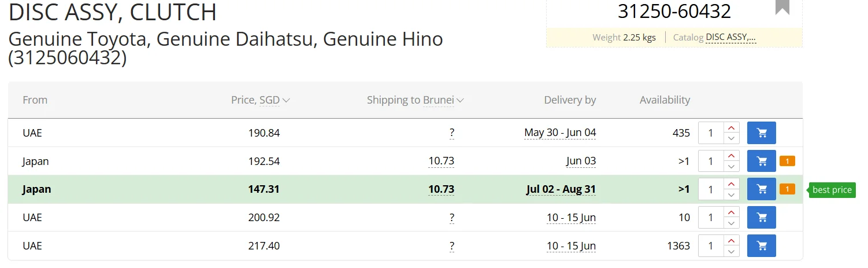Add the UAE 190.84 offer to cart
This screenshot has width=868, height=268.
(761, 133)
